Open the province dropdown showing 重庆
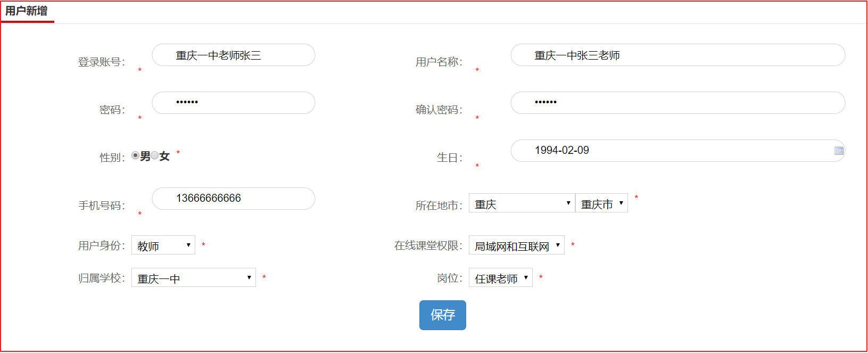 point(522,203)
